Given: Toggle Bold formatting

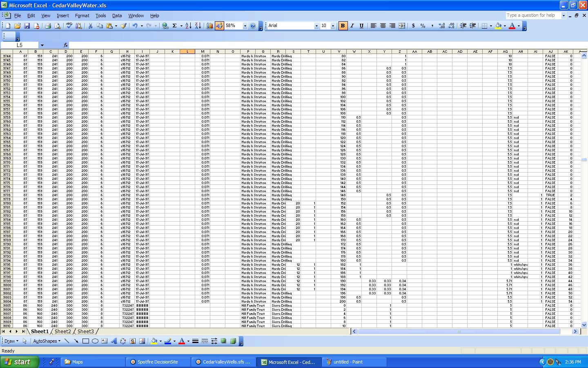Looking at the screenshot, I should pos(343,26).
